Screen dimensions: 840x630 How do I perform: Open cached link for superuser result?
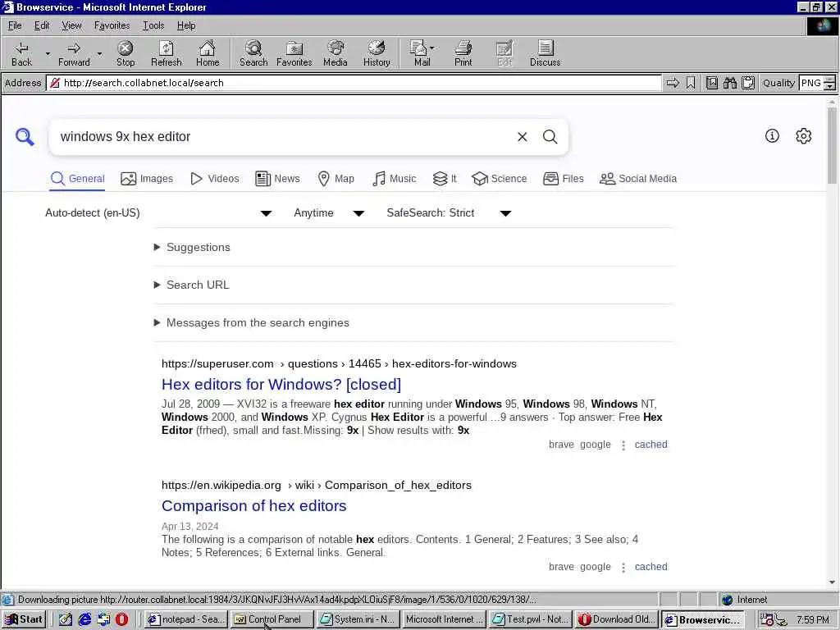click(651, 444)
